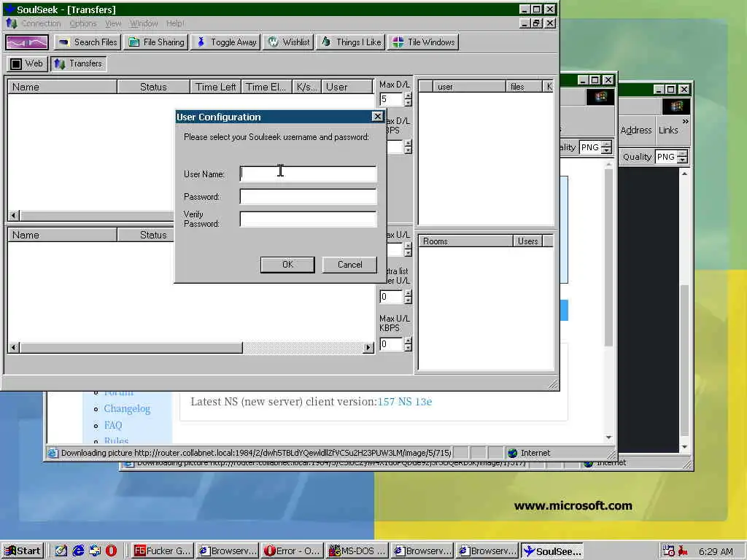Open the View menu
Image resolution: width=747 pixels, height=560 pixels.
click(x=113, y=23)
